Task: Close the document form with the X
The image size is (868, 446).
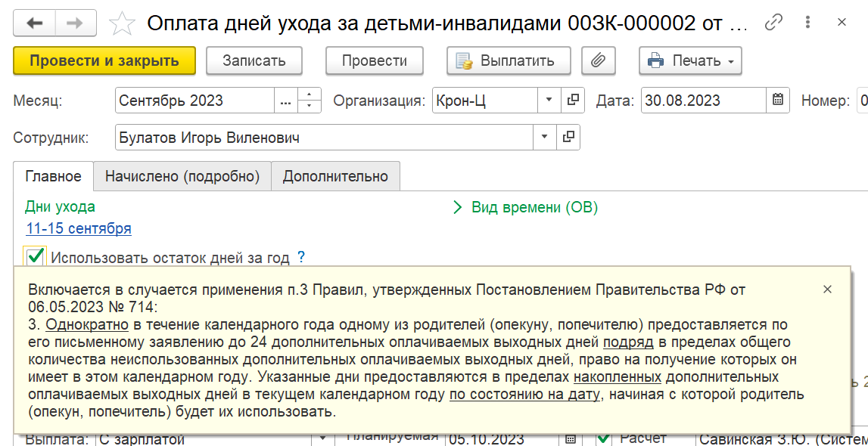Action: click(842, 23)
